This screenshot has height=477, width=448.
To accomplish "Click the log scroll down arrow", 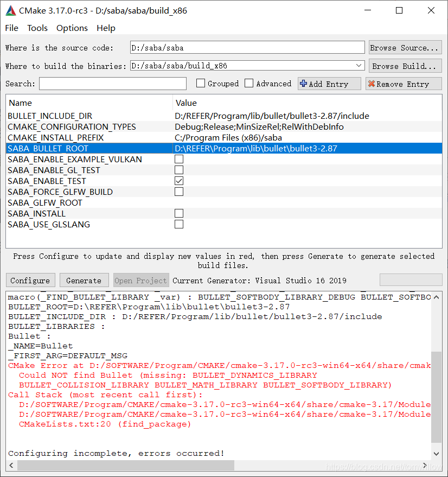I will [x=436, y=454].
